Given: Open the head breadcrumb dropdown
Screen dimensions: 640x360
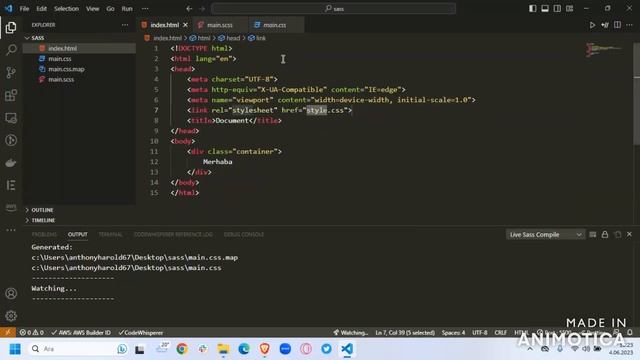Looking at the screenshot, I should click(229, 38).
